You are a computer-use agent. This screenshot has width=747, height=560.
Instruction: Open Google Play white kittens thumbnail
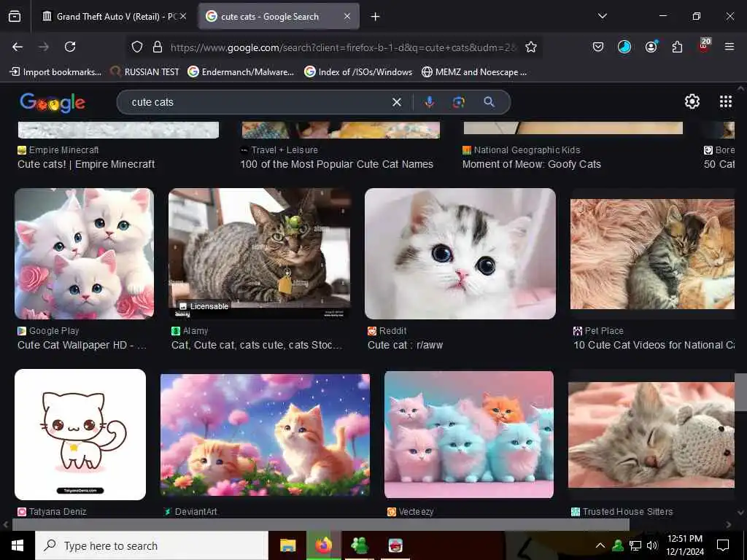(x=85, y=253)
